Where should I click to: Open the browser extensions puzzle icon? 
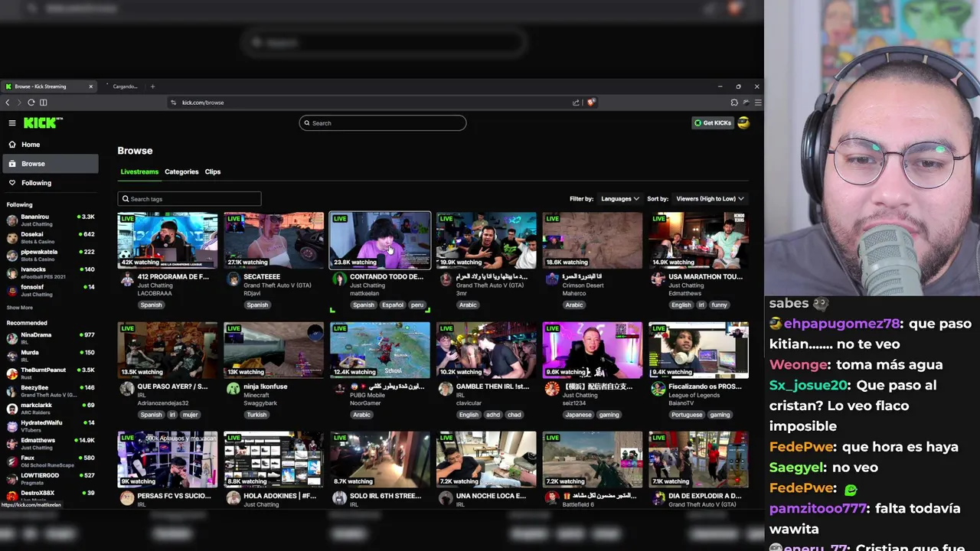click(734, 103)
